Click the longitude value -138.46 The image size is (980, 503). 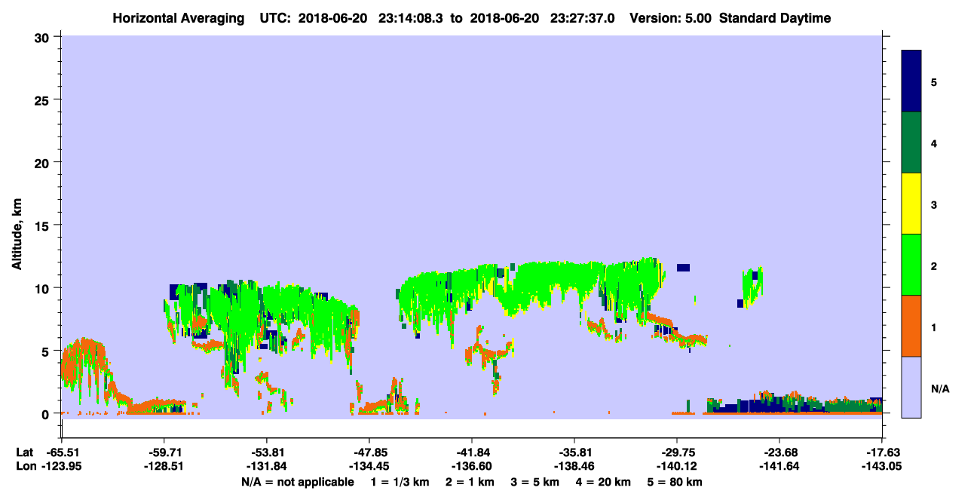pos(574,466)
